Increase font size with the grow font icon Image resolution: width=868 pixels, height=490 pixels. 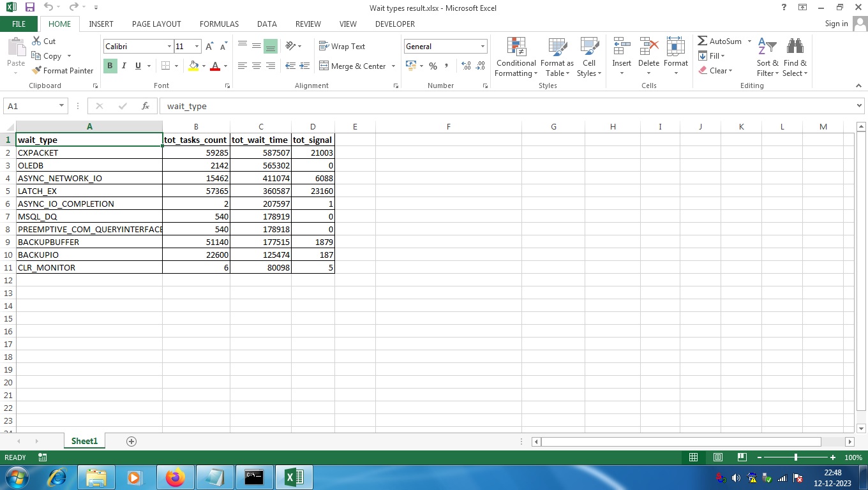[x=209, y=47]
